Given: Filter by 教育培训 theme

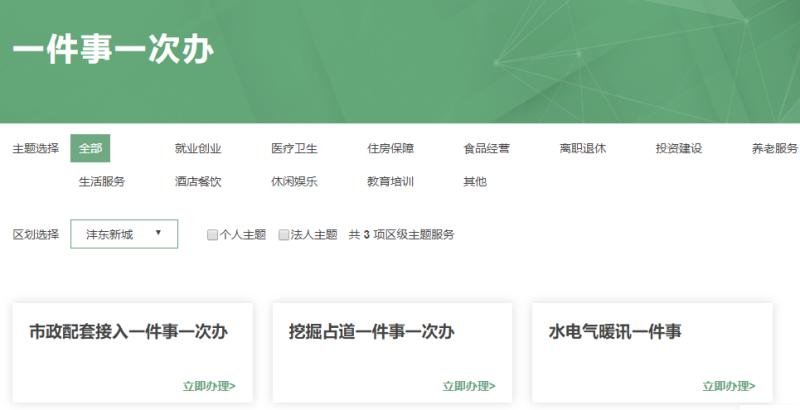Looking at the screenshot, I should [390, 182].
